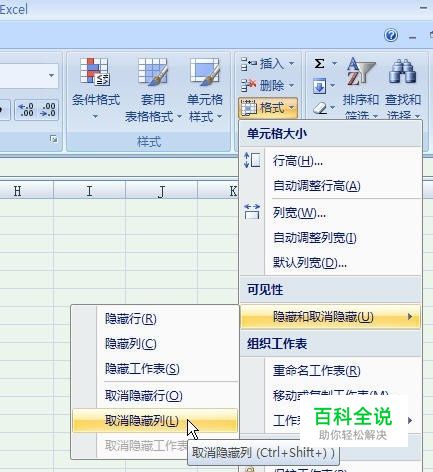Click the Sort and Filter (排序和筛选) icon
The image size is (433, 472).
click(x=360, y=71)
